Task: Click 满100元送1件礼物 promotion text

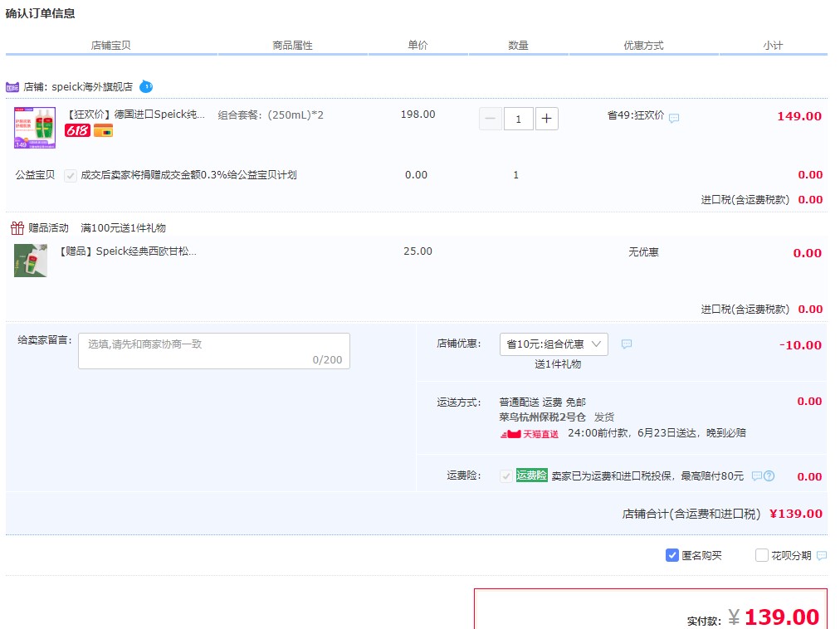Action: coord(123,227)
